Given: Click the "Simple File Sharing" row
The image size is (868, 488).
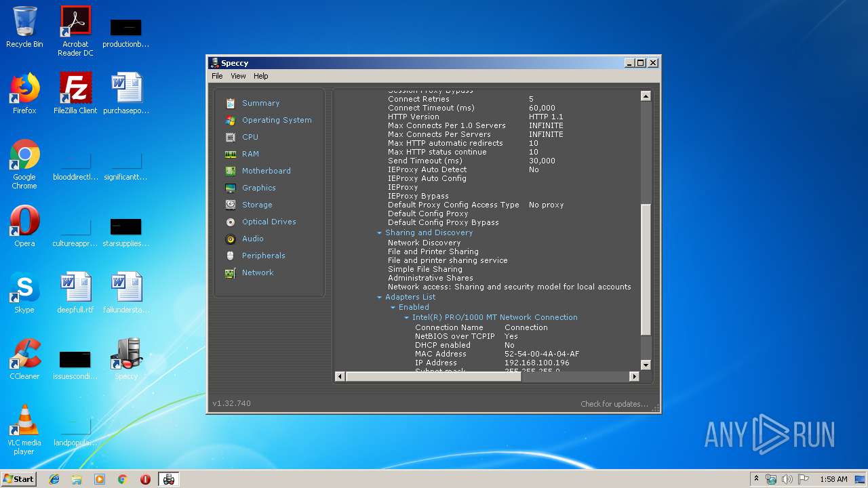Looking at the screenshot, I should point(425,269).
